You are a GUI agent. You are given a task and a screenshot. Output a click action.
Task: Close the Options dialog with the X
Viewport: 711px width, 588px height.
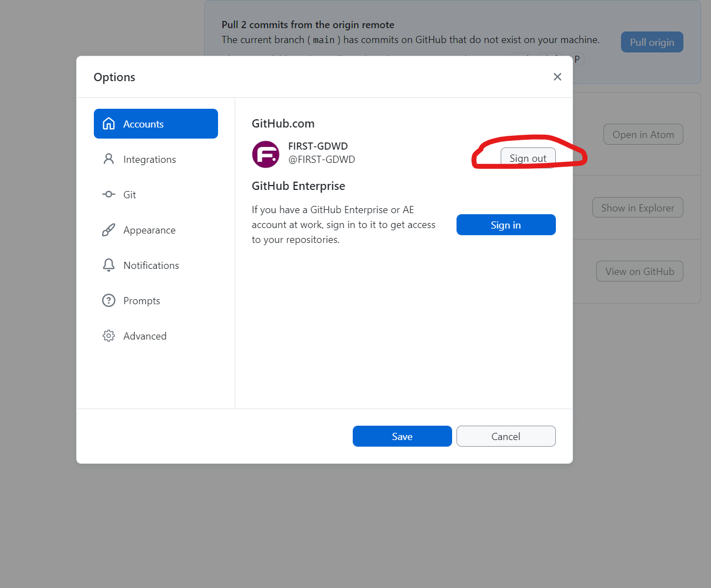(x=558, y=77)
